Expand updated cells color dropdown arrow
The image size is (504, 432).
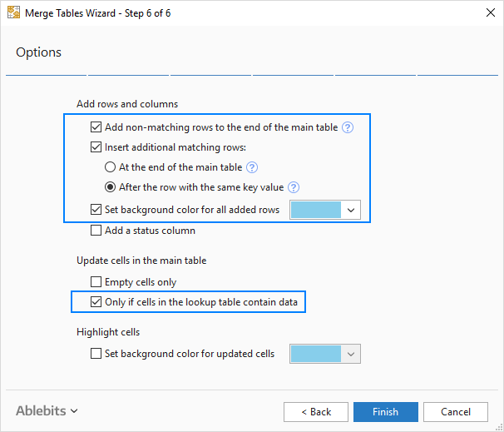351,354
